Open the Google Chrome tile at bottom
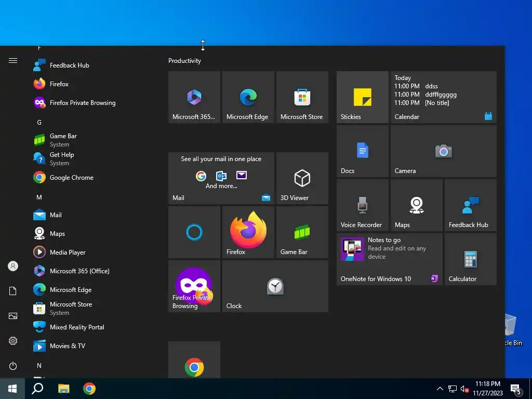The height and width of the screenshot is (399, 532). [194, 360]
